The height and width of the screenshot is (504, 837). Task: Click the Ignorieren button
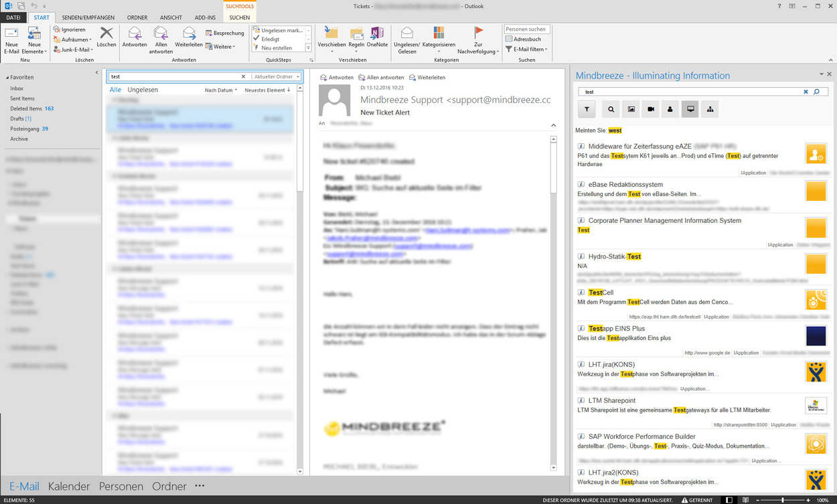click(70, 29)
